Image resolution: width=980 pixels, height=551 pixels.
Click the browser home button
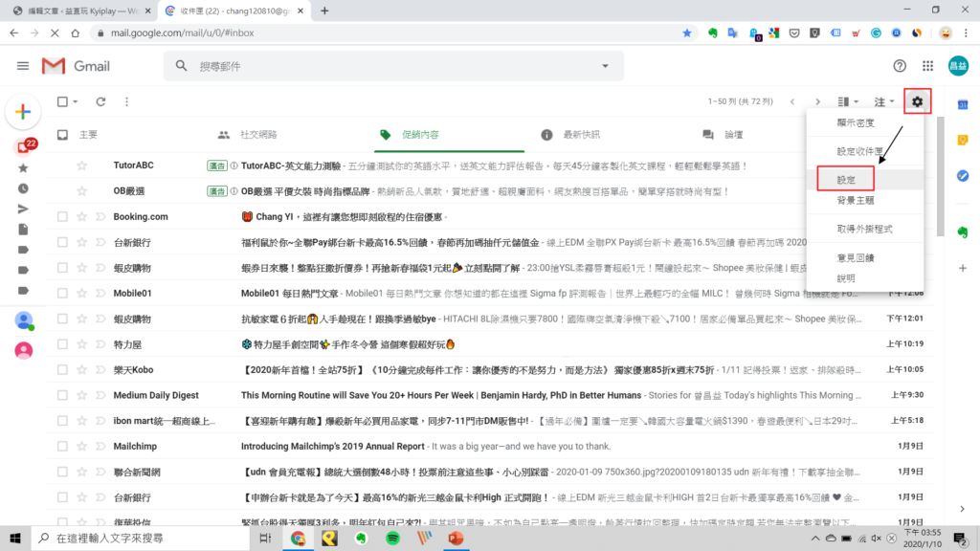75,33
